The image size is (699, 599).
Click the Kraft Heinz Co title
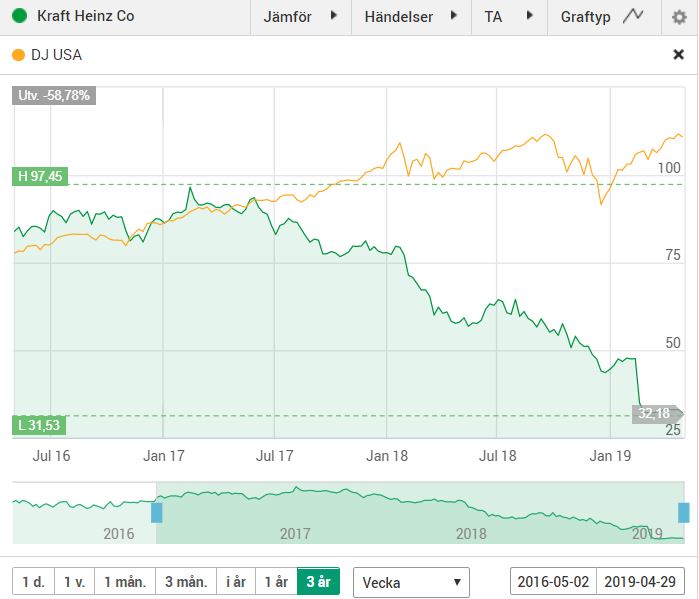click(86, 16)
